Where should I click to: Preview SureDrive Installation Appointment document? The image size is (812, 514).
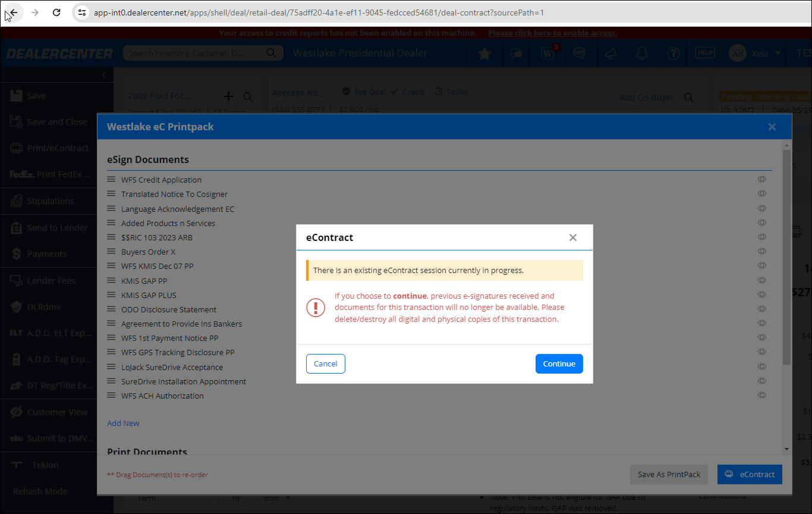click(762, 381)
